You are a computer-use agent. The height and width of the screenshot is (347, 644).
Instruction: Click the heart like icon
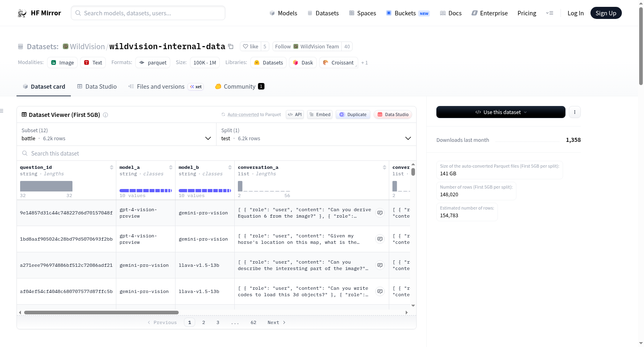(x=246, y=46)
